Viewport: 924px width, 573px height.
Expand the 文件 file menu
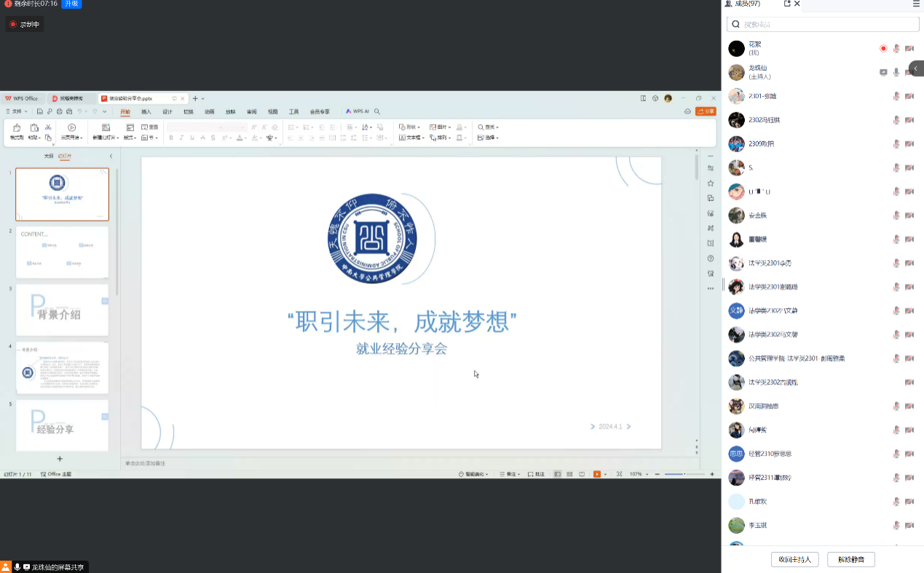(16, 111)
